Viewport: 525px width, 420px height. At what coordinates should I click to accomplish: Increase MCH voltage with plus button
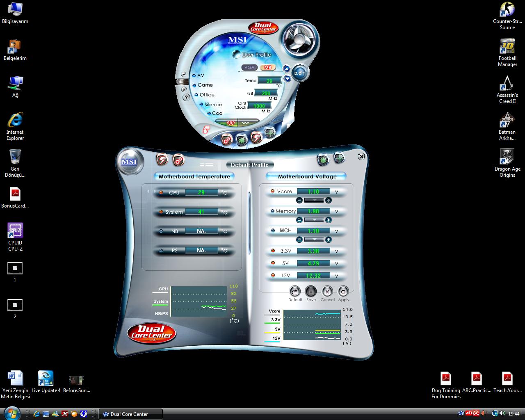point(328,240)
